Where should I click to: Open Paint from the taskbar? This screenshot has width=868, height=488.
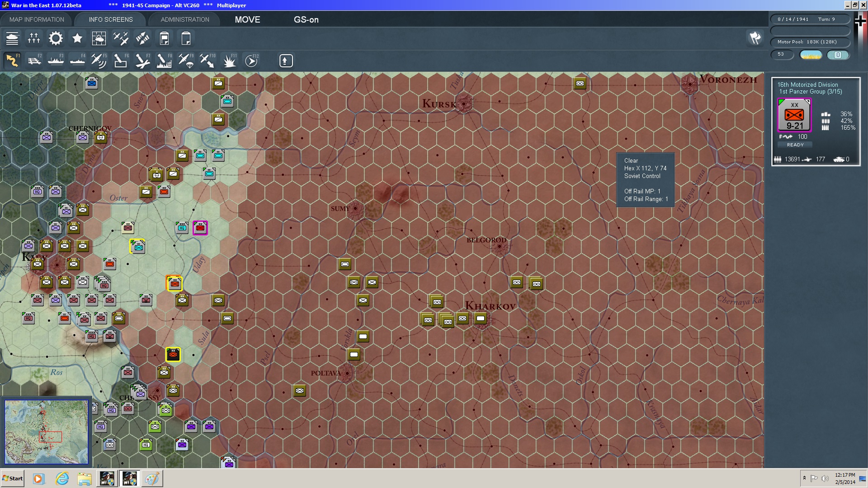pos(152,479)
